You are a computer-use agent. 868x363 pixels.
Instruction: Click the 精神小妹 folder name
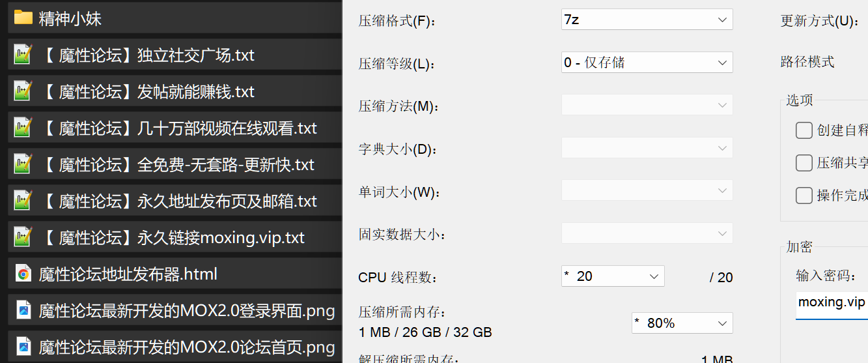(70, 19)
